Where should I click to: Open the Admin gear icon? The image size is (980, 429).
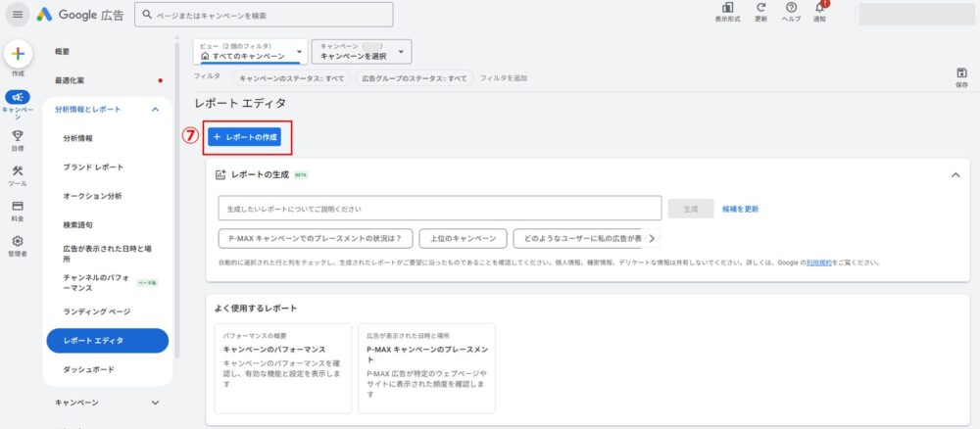(x=18, y=242)
